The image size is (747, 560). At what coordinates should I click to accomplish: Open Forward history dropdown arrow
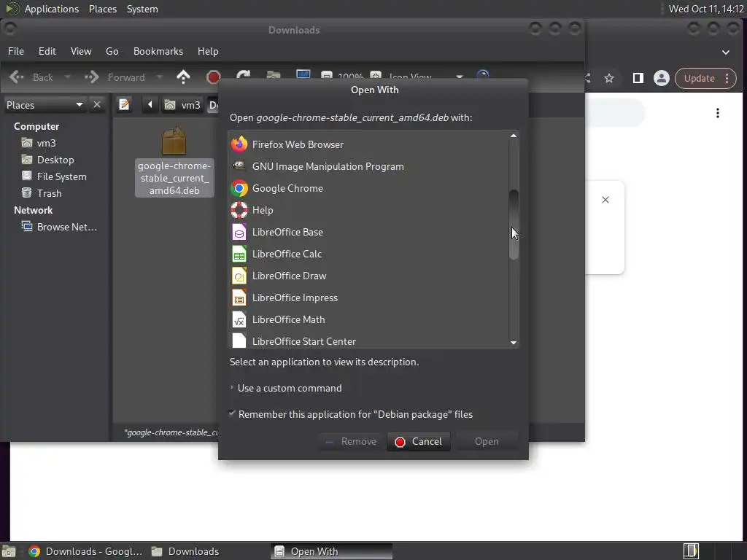pyautogui.click(x=160, y=77)
